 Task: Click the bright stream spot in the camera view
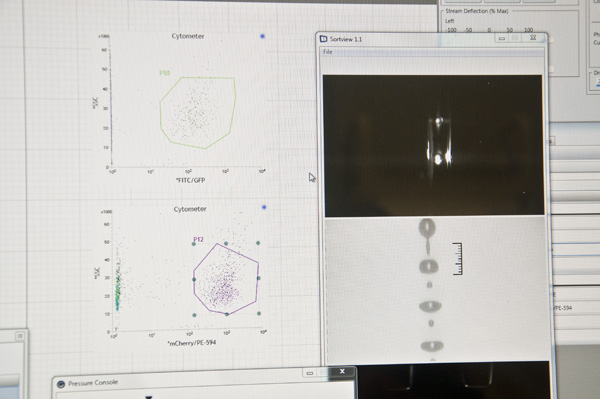[x=439, y=158]
